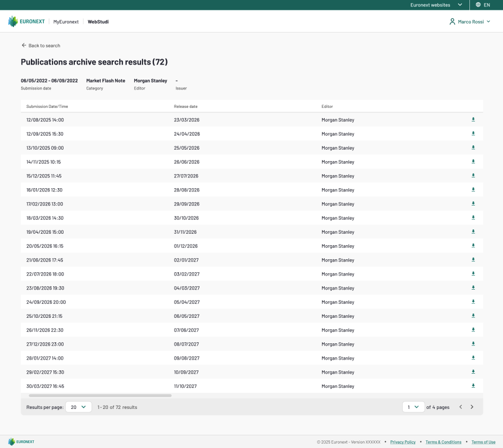Download the 14/11/2025 10:15 publication
Screen dimensions: 503x448
click(473, 162)
